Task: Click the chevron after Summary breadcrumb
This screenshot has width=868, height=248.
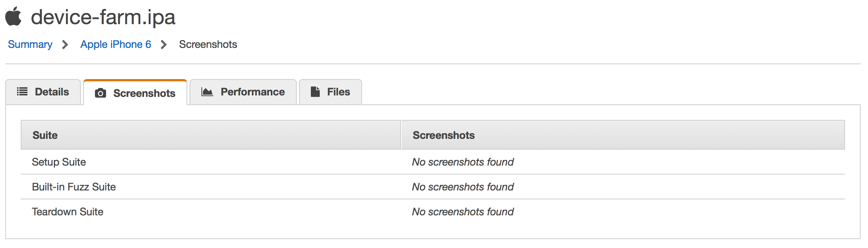Action: (65, 45)
